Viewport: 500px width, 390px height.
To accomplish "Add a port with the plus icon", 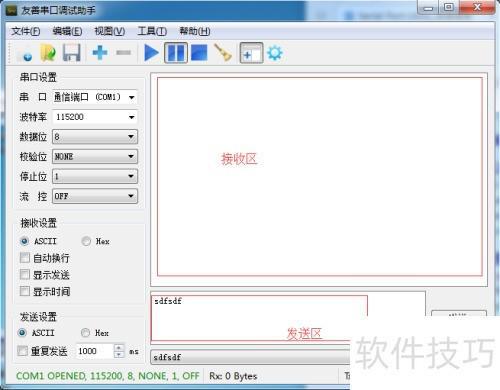I will click(x=100, y=53).
